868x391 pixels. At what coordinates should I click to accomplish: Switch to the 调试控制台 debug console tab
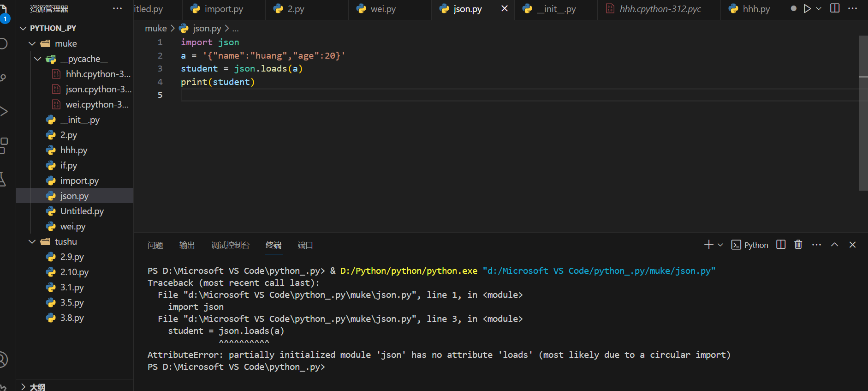click(230, 245)
